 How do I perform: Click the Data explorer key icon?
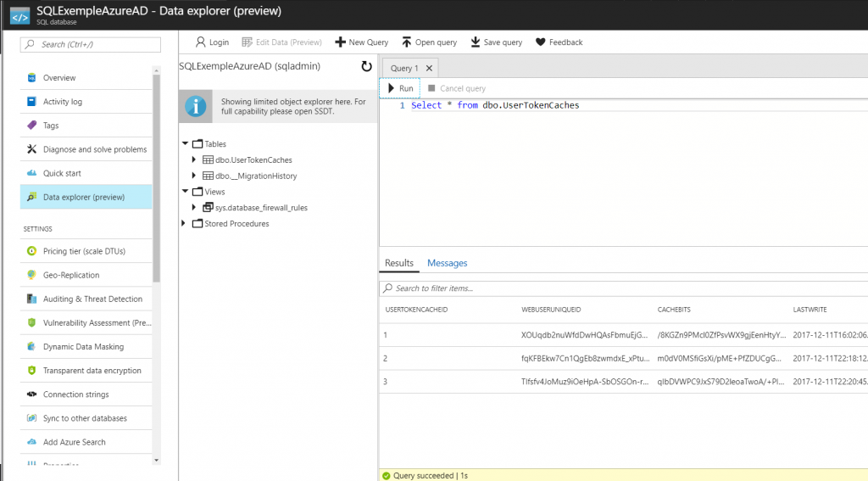click(x=31, y=197)
